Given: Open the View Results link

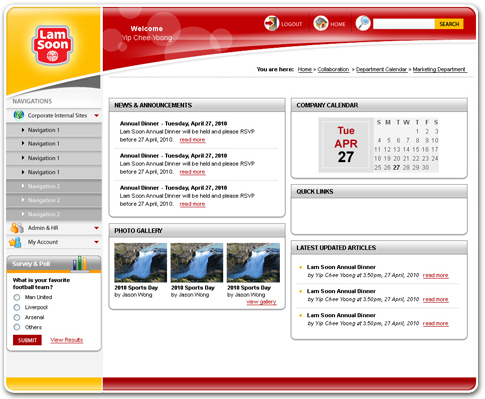Looking at the screenshot, I should tap(67, 340).
